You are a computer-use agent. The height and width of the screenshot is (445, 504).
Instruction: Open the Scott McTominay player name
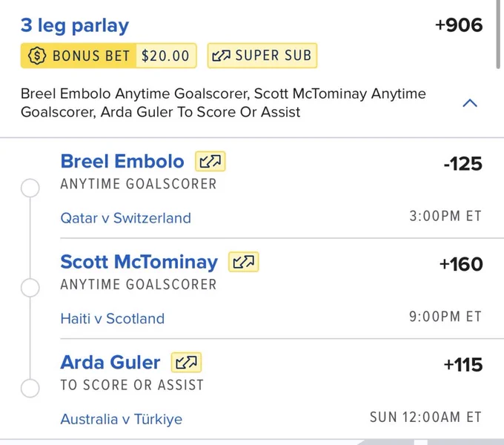click(x=139, y=262)
